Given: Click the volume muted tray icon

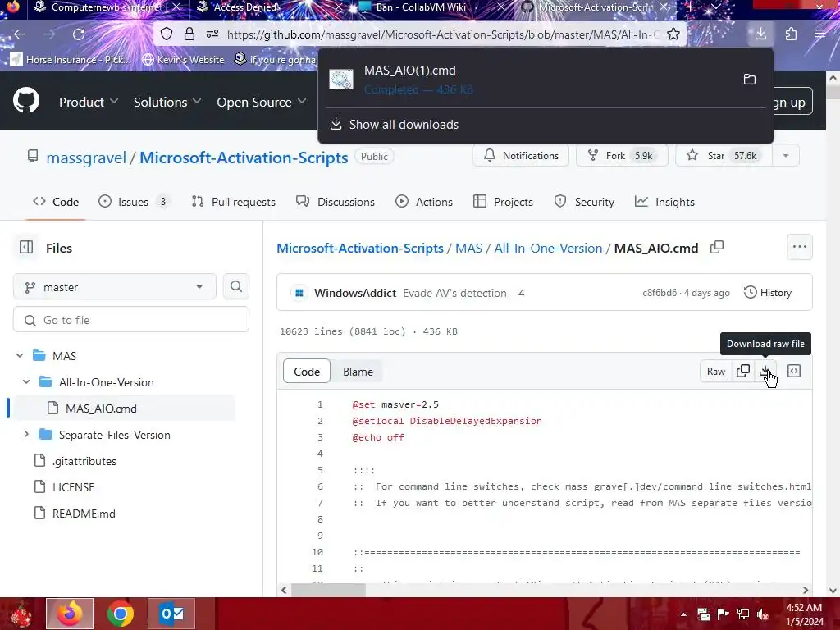Looking at the screenshot, I should click(763, 614).
